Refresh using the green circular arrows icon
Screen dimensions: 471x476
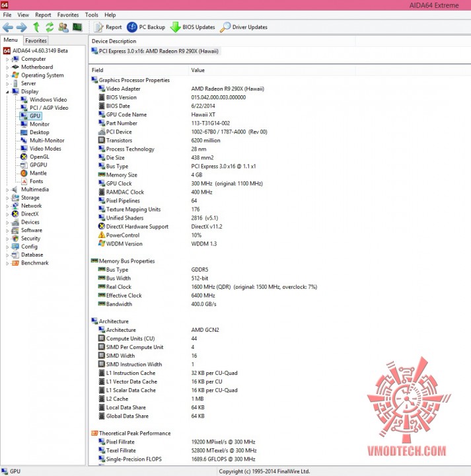click(50, 27)
